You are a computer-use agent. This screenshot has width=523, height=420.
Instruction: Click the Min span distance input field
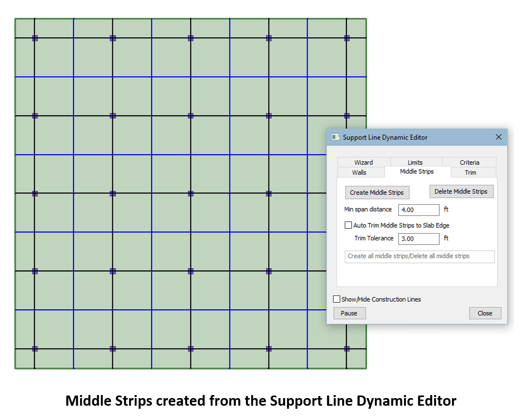418,210
